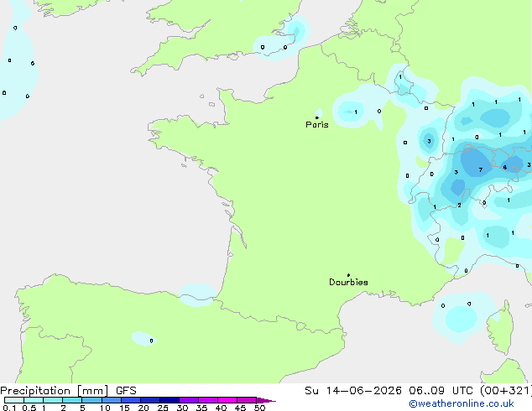Viewport: 532px width, 411px height.
Task: Select the 30–35 mm purple legend box
Action: pos(189,400)
